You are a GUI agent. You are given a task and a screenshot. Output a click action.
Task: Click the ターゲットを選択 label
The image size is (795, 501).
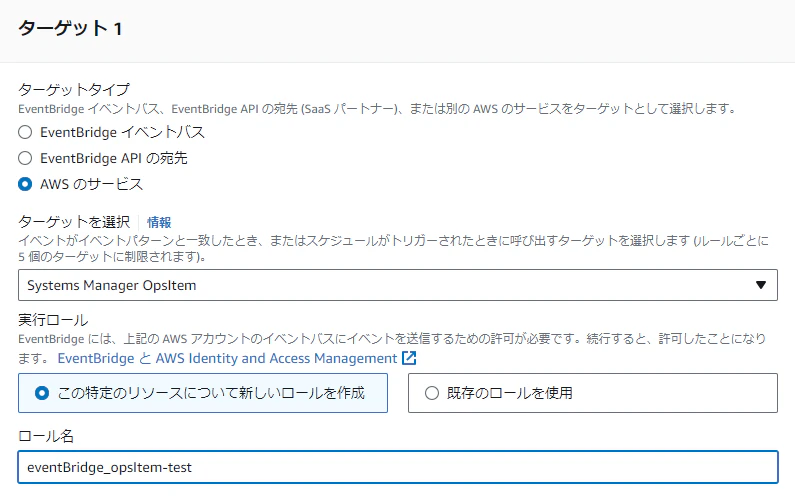coord(74,222)
